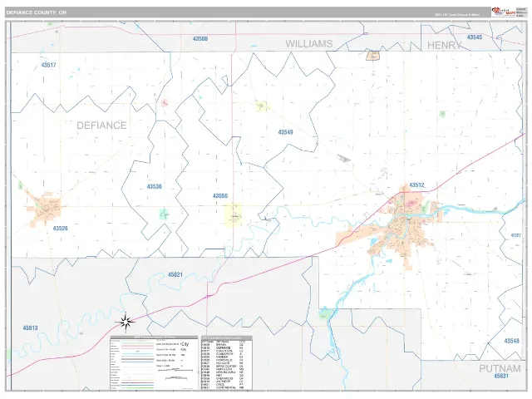Click the map legend line-style box

point(154,362)
